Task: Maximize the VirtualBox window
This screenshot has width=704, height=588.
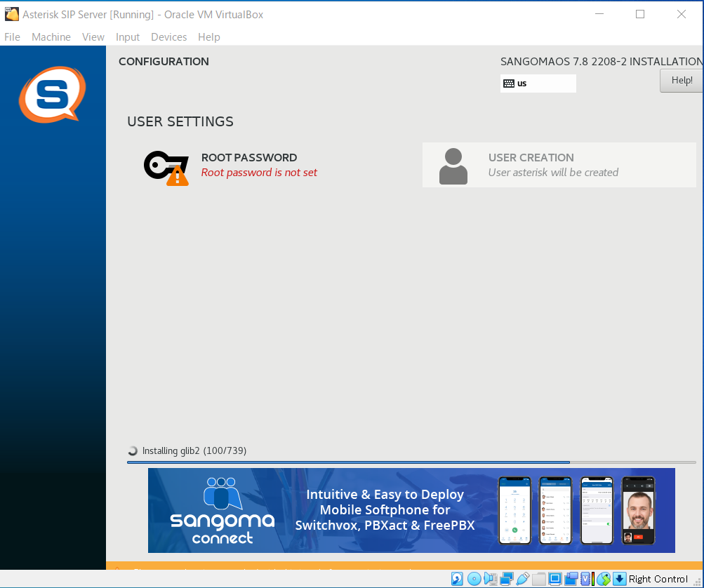Action: 640,14
